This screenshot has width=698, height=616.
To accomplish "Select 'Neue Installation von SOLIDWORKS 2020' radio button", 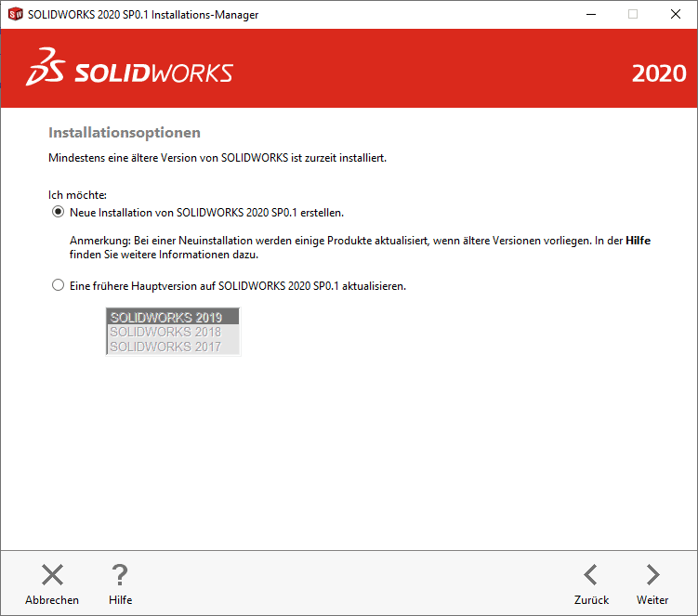I will 58,212.
